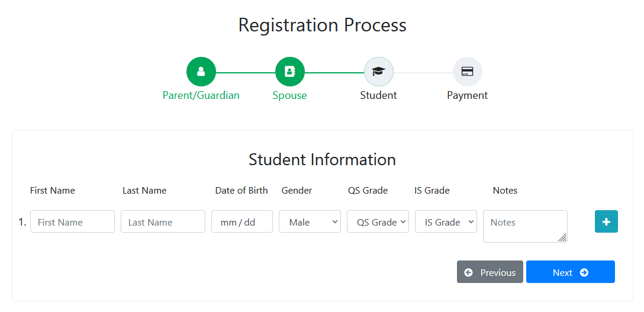Click the Student step label
Image resolution: width=644 pixels, height=312 pixels.
pos(379,95)
